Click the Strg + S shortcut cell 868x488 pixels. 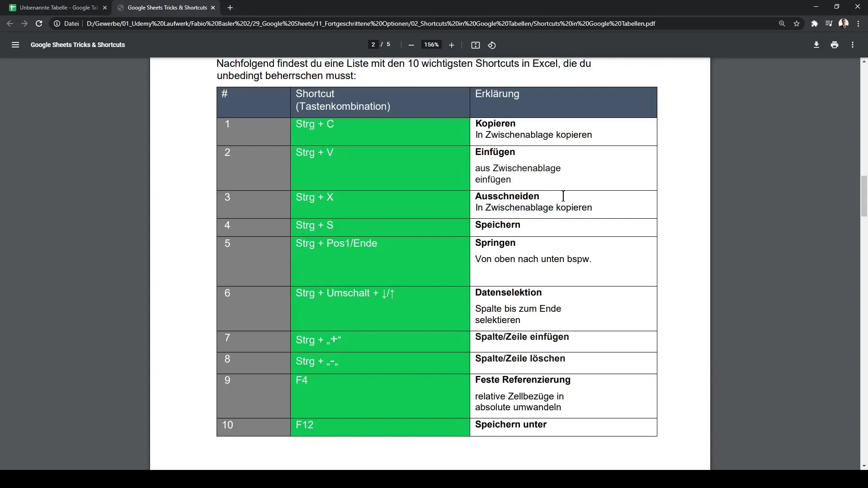tap(380, 228)
